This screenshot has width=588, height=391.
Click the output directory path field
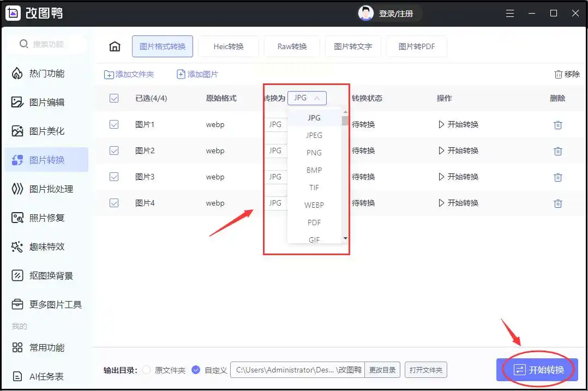298,370
